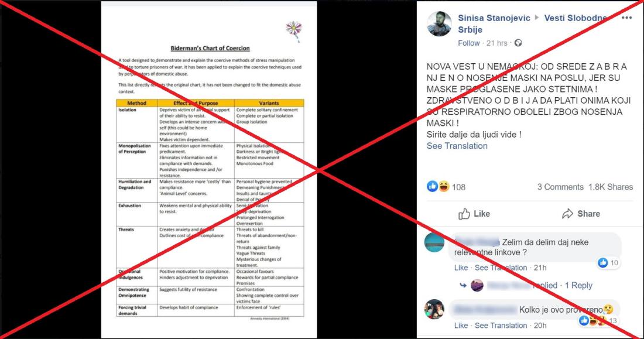Open first commenter's avatar
This screenshot has height=339, width=644.
pos(434,242)
